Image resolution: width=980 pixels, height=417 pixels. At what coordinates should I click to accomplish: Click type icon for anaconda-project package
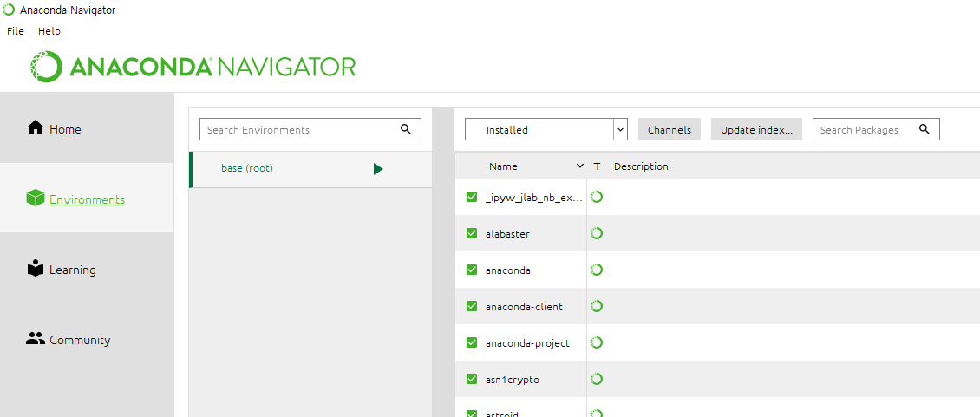[x=597, y=342]
